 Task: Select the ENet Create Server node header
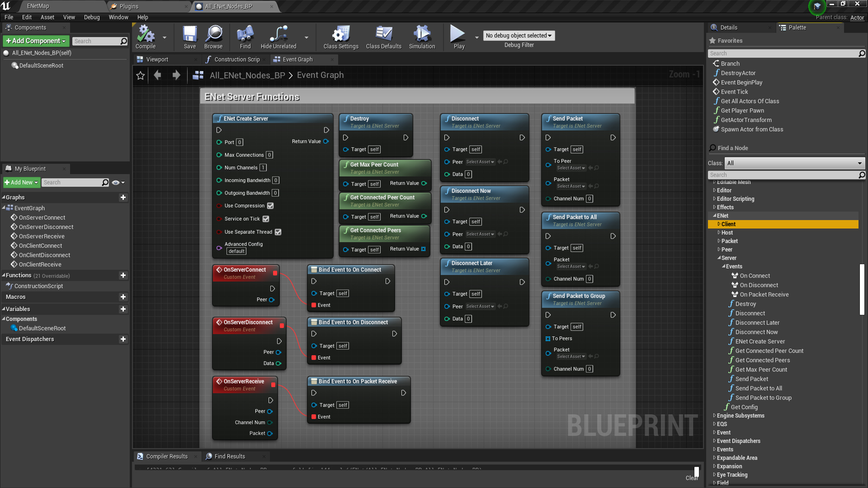273,118
